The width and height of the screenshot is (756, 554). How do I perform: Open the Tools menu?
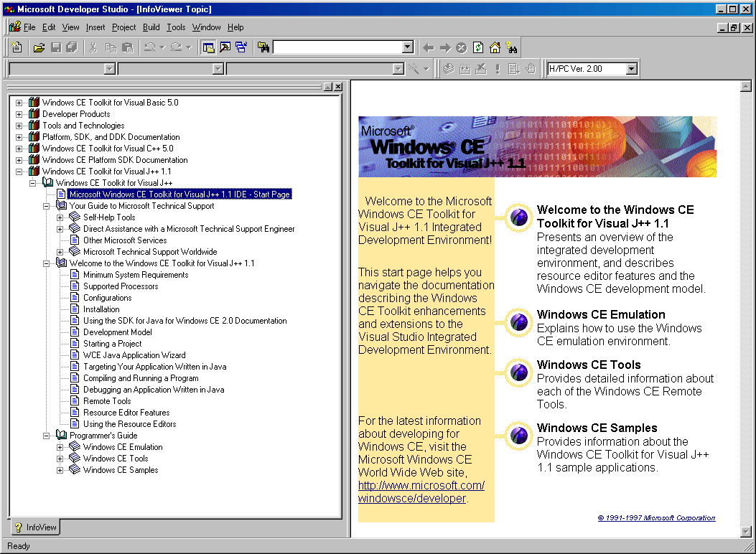176,27
